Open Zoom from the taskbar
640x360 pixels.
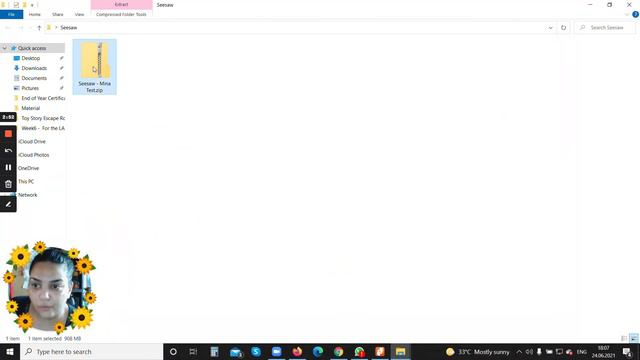276,351
